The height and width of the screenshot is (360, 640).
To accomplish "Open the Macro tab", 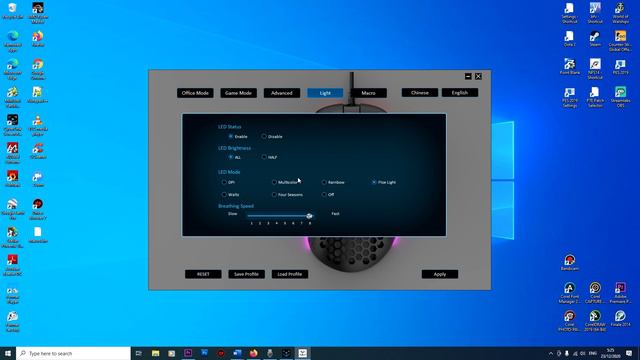I will [369, 93].
